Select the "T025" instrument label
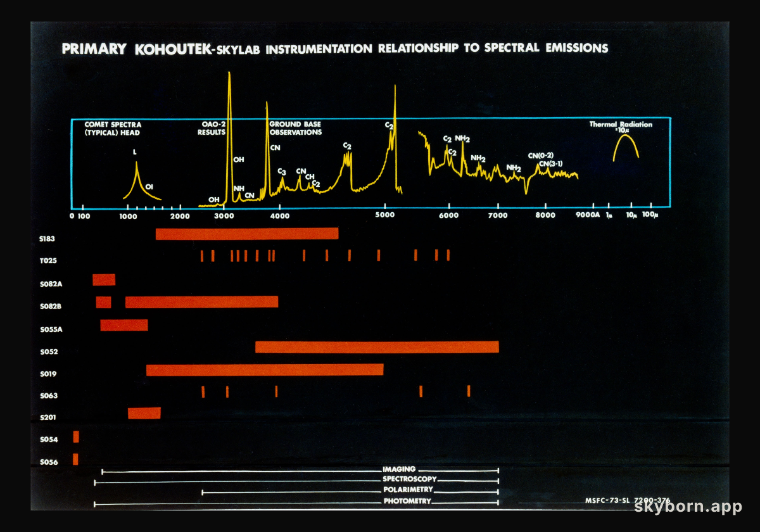Viewport: 760px width, 532px height. [49, 260]
